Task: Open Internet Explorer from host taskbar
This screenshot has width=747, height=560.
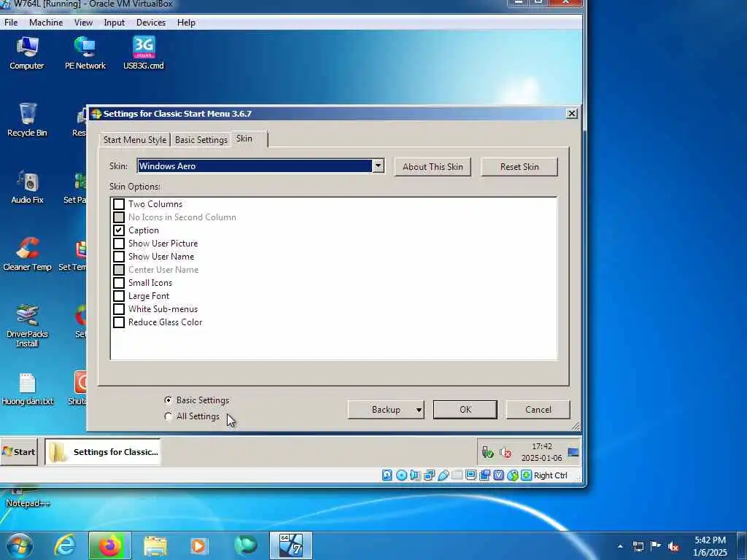Action: coord(65,545)
